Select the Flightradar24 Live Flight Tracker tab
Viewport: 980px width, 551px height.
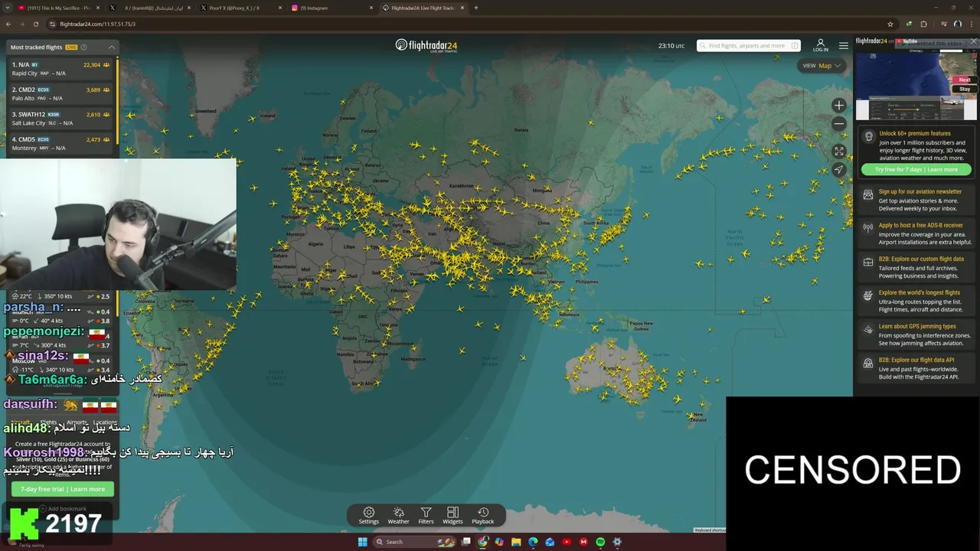click(x=423, y=8)
